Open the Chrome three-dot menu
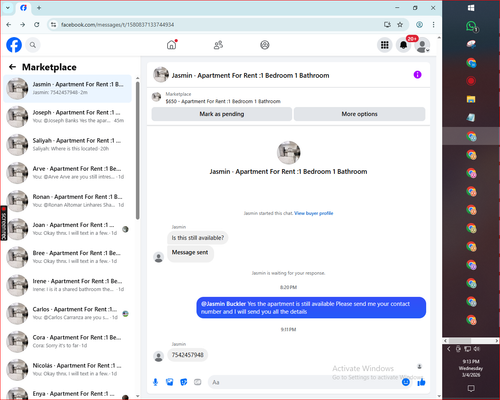500x400 pixels. (433, 25)
